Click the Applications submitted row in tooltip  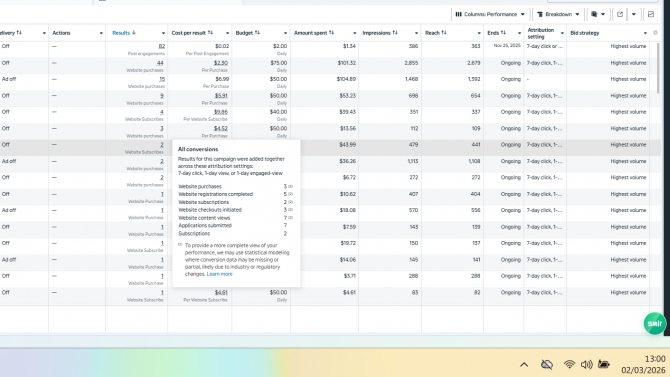[x=232, y=226]
